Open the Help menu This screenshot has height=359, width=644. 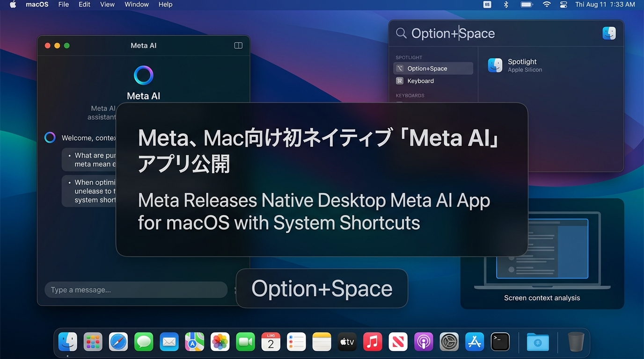[166, 5]
